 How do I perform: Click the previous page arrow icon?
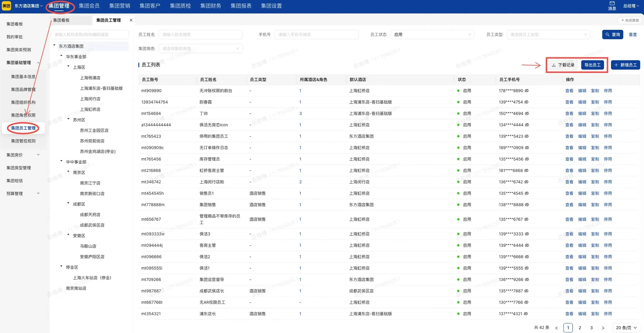pyautogui.click(x=556, y=327)
